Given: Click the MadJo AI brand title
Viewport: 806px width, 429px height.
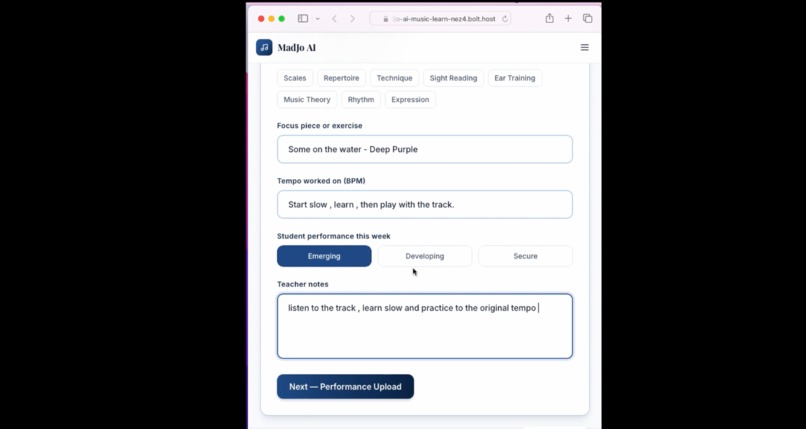Looking at the screenshot, I should coord(297,48).
